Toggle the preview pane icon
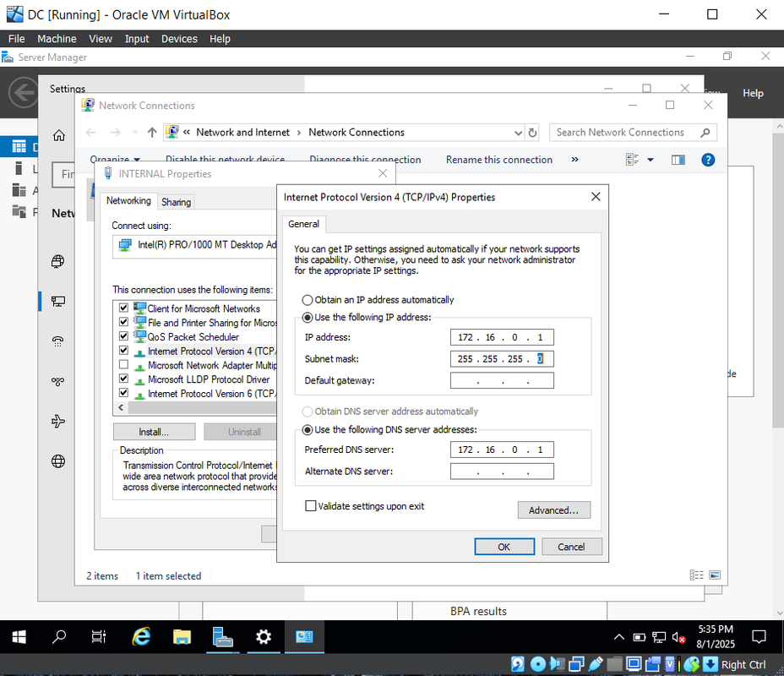 (x=678, y=160)
